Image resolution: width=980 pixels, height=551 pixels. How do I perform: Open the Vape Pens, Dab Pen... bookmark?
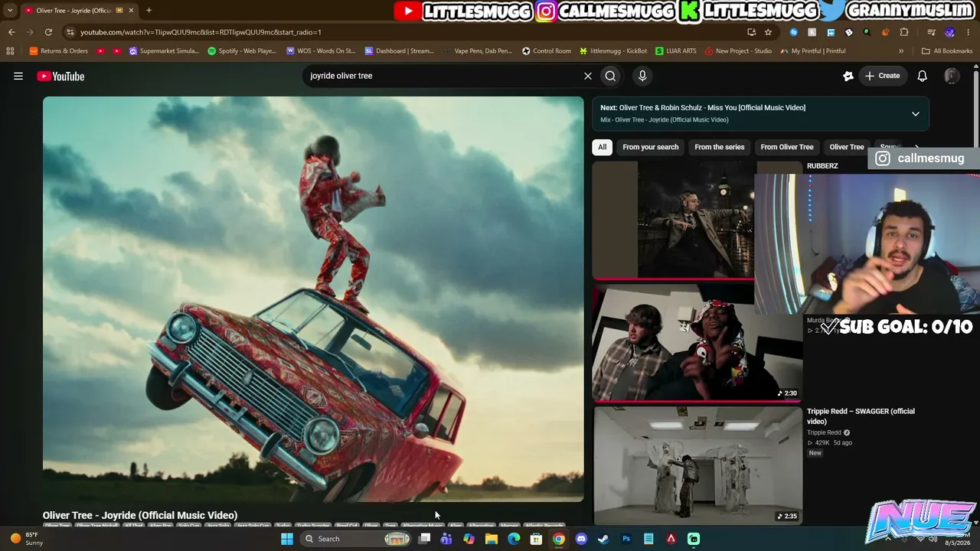pyautogui.click(x=478, y=51)
